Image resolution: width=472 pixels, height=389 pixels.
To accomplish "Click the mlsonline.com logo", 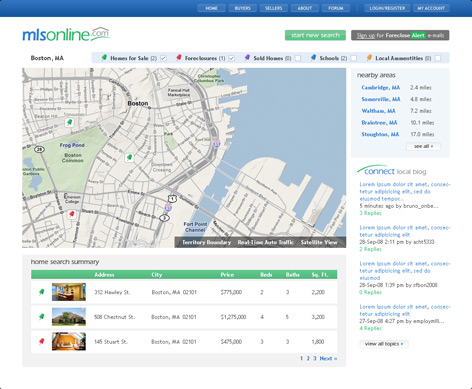I will [x=66, y=34].
